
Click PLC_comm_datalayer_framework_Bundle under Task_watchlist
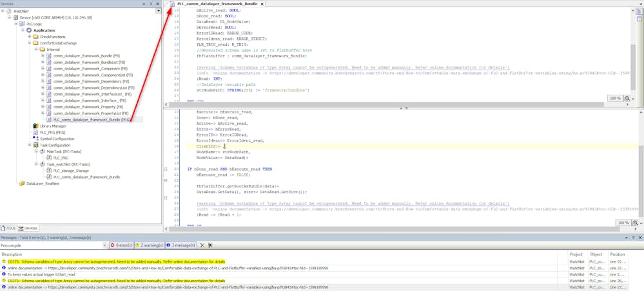(x=86, y=177)
